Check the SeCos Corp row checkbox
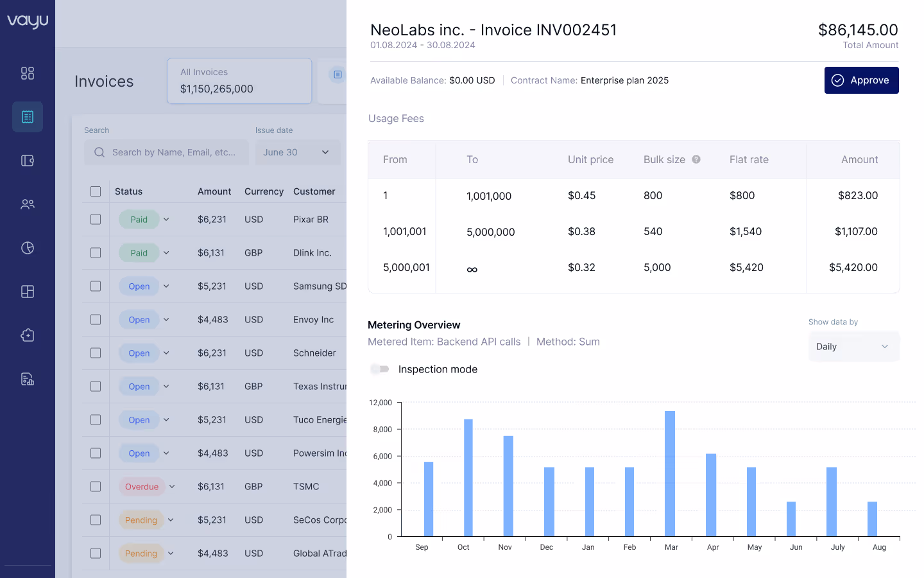Screen dimensions: 924x578 (x=96, y=520)
